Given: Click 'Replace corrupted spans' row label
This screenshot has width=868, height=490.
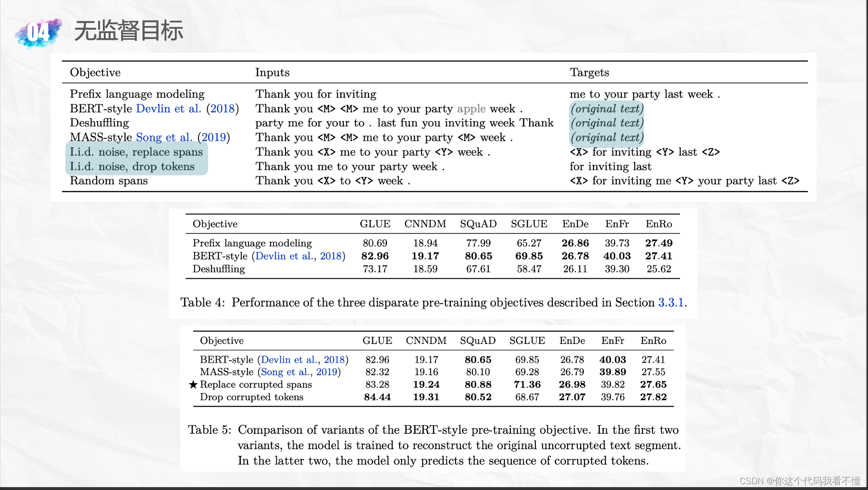Looking at the screenshot, I should point(256,384).
